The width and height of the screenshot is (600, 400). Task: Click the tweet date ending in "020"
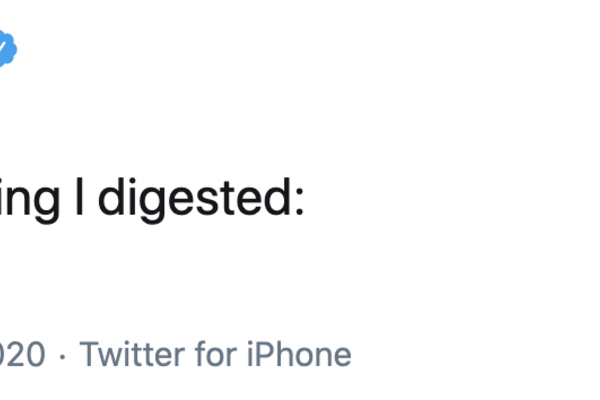pos(22,354)
